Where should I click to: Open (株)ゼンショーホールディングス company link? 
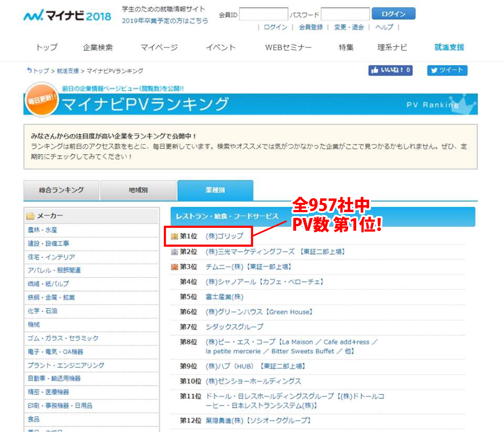click(253, 381)
